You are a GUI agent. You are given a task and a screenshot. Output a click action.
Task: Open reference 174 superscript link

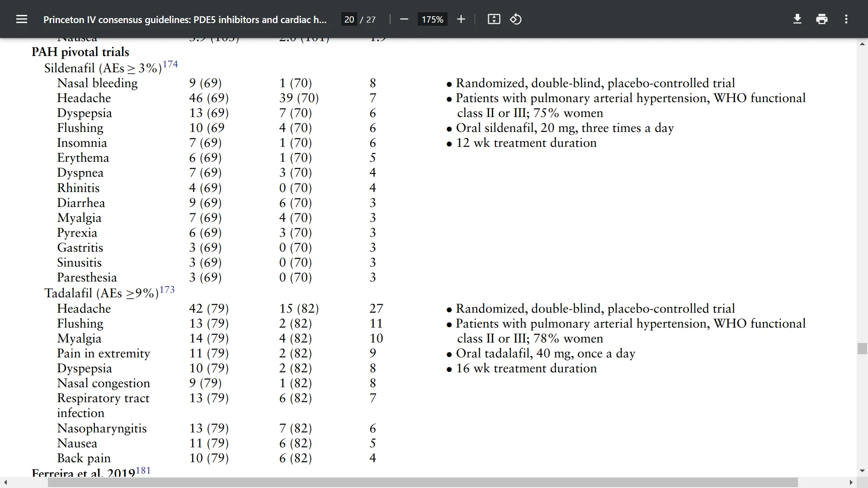(170, 64)
